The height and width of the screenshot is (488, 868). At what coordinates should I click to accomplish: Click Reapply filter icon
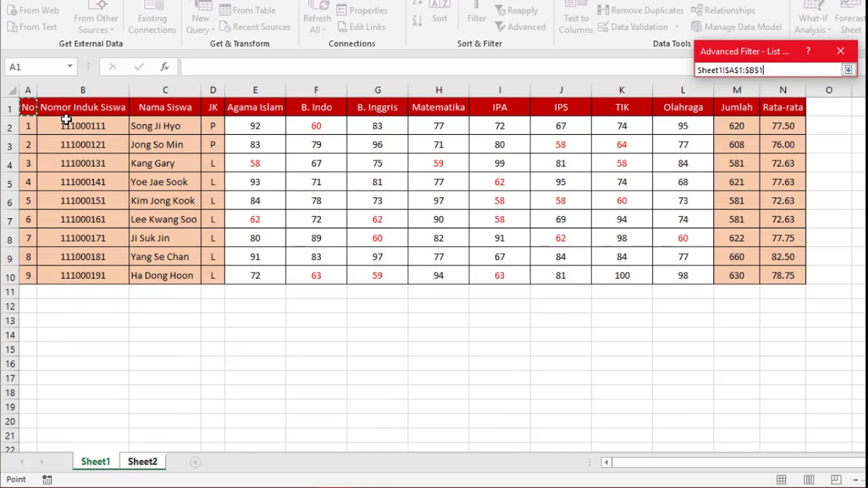(x=500, y=10)
